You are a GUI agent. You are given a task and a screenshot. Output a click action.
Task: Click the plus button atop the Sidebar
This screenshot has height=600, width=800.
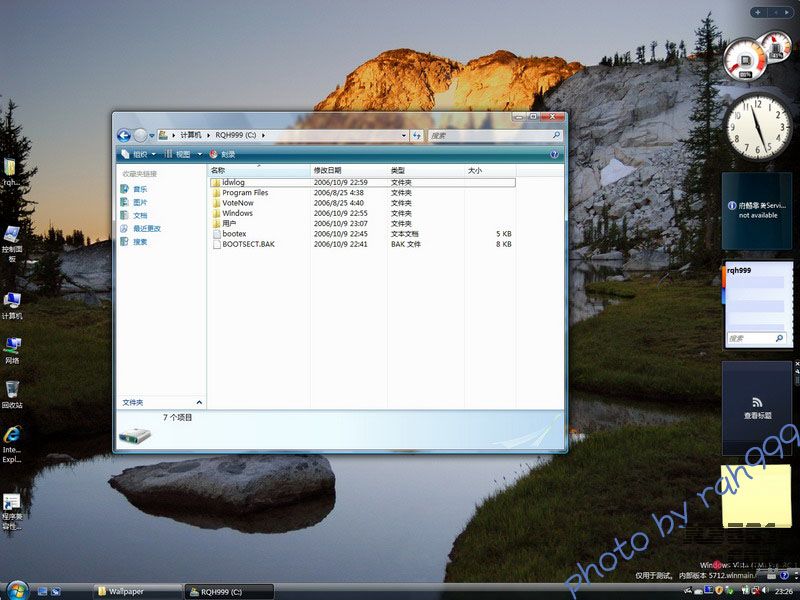coord(758,12)
